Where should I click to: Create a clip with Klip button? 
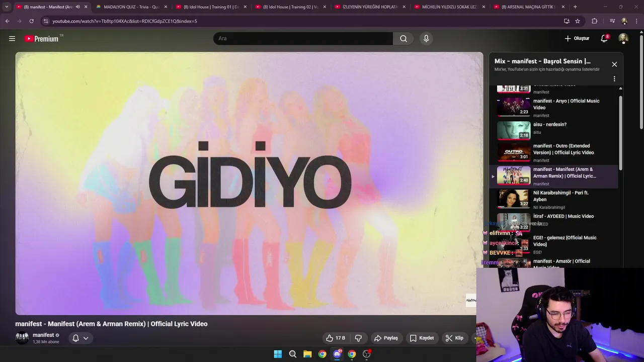[x=454, y=338]
